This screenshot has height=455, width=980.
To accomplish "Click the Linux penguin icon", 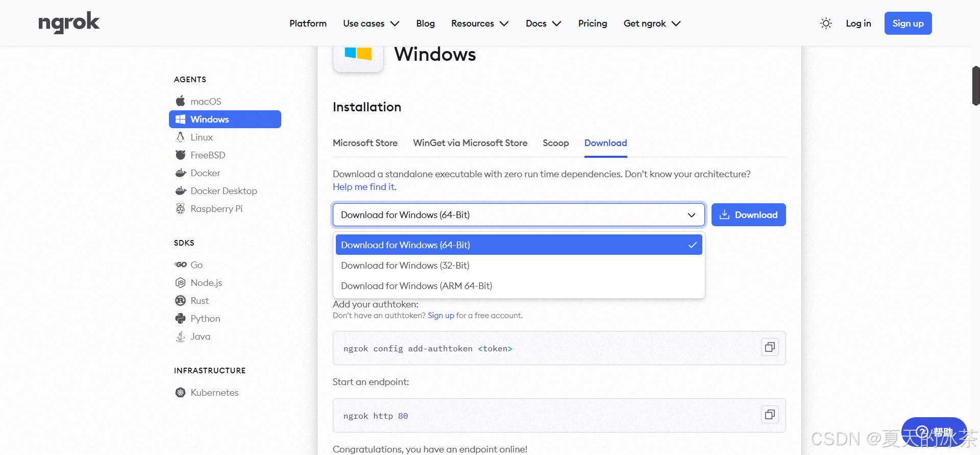I will [180, 137].
